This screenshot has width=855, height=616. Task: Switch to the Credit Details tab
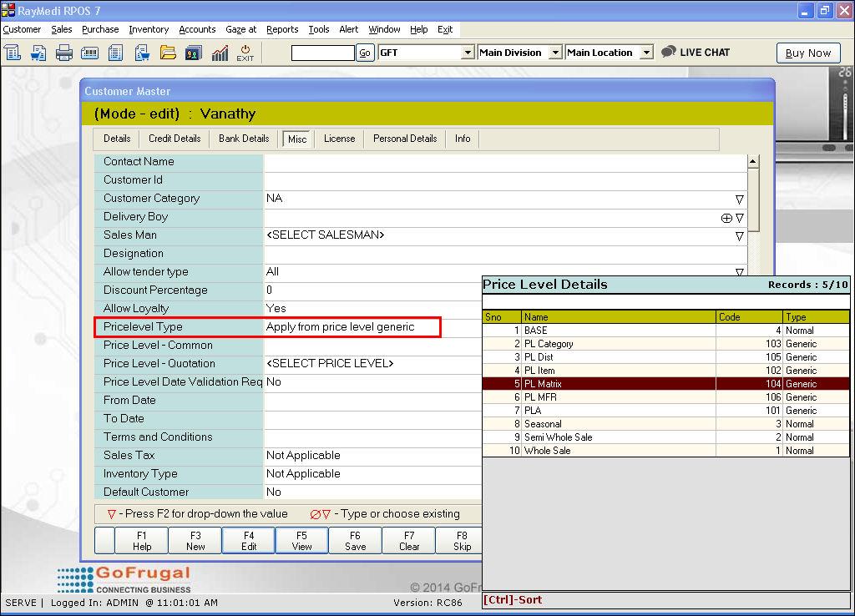coord(175,139)
